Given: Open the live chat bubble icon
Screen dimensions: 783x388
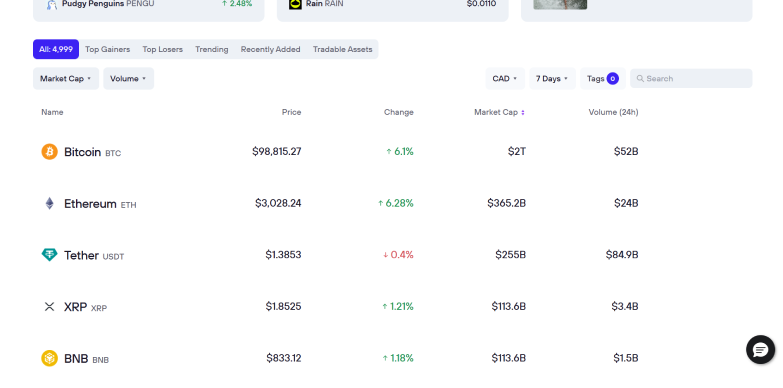Looking at the screenshot, I should pos(761,350).
